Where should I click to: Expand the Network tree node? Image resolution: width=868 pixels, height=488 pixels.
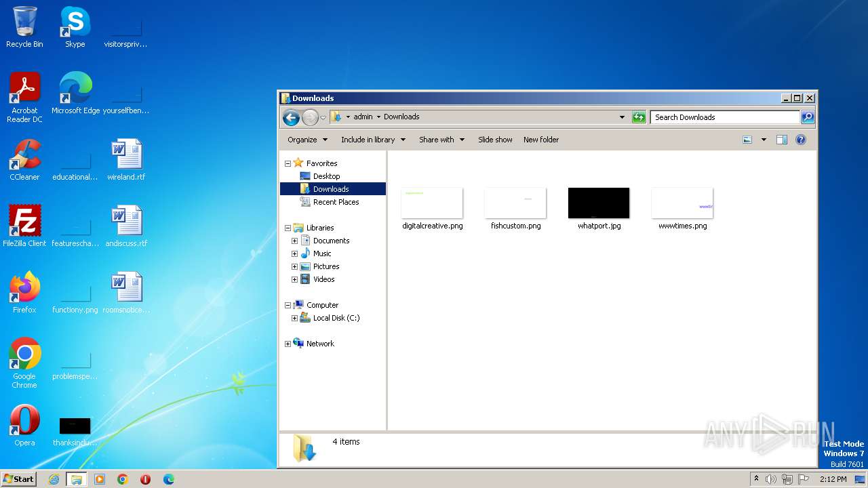tap(288, 344)
